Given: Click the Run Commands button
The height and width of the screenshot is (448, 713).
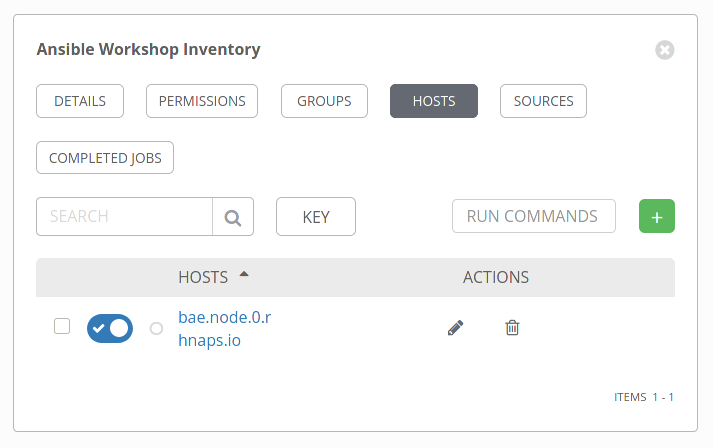Looking at the screenshot, I should point(534,216).
